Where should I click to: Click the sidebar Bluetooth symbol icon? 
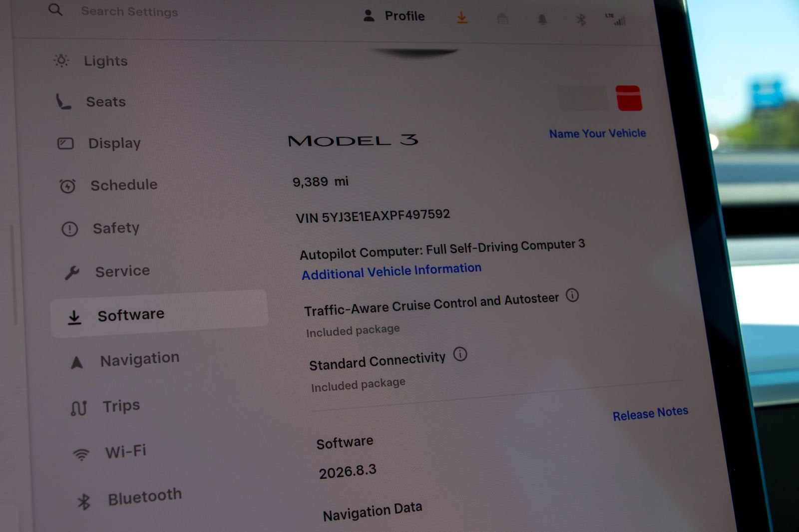pos(84,502)
